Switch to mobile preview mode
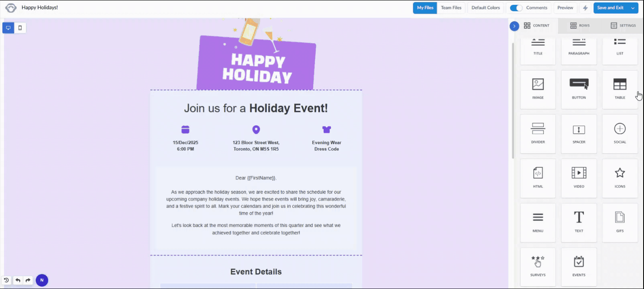Image resolution: width=644 pixels, height=289 pixels. 20,28
